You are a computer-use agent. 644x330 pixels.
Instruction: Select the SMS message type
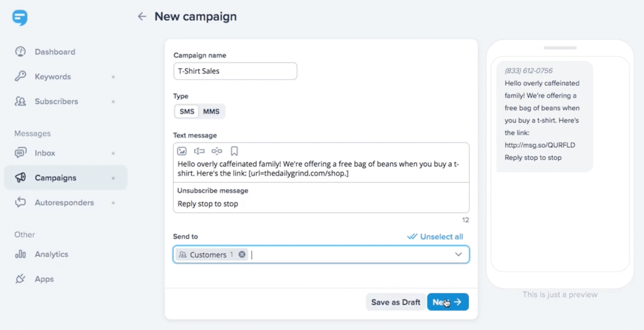[x=186, y=111]
